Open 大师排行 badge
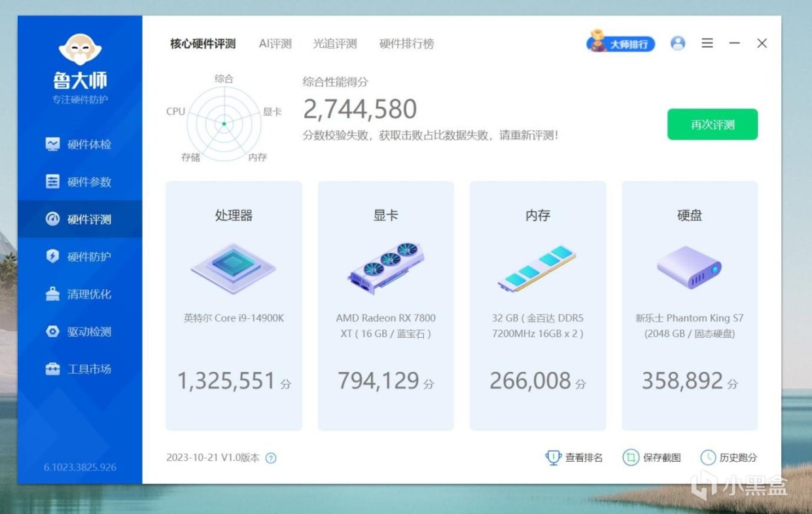812x514 pixels. pyautogui.click(x=620, y=43)
